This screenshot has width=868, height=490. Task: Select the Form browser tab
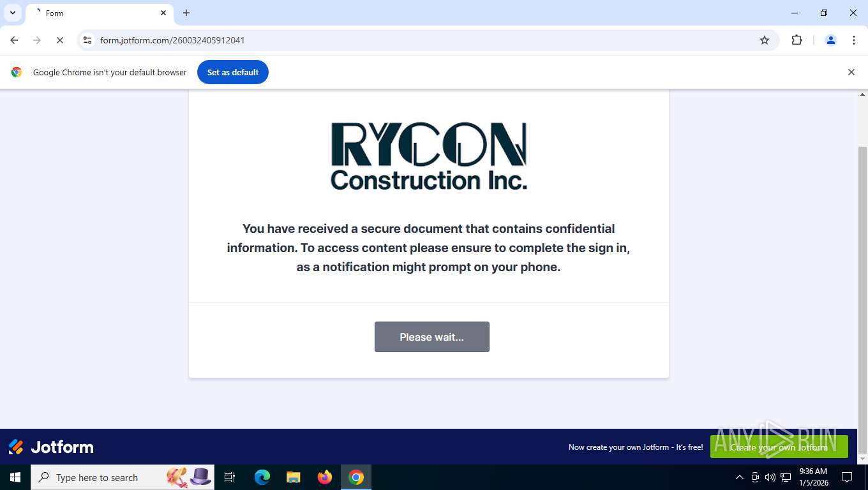[x=99, y=13]
